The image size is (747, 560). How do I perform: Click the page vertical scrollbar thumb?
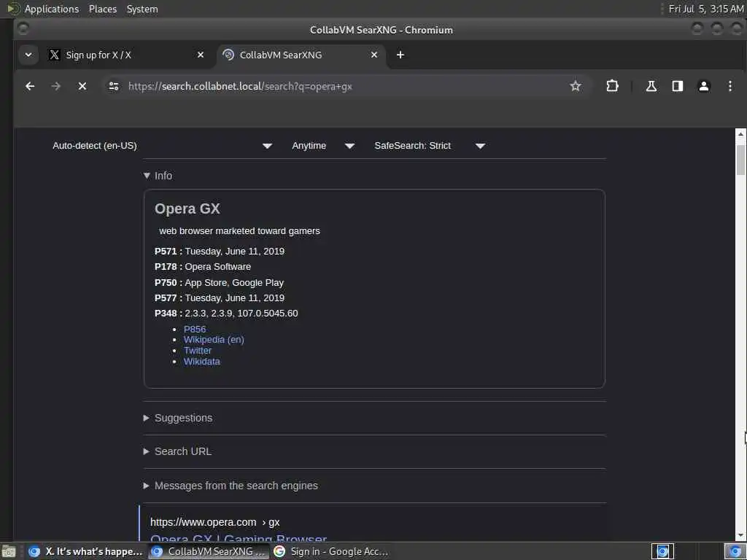click(x=740, y=160)
